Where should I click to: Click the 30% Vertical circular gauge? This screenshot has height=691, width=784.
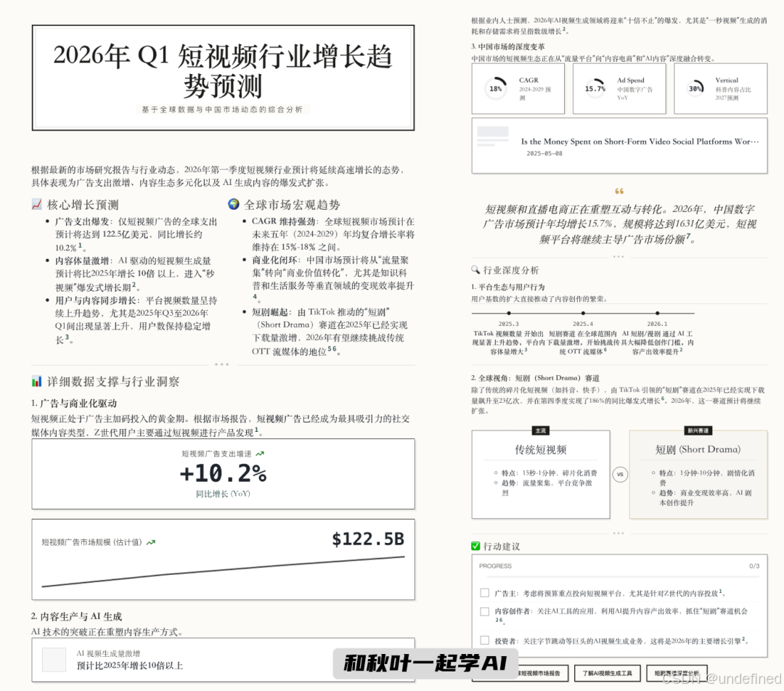tap(695, 89)
